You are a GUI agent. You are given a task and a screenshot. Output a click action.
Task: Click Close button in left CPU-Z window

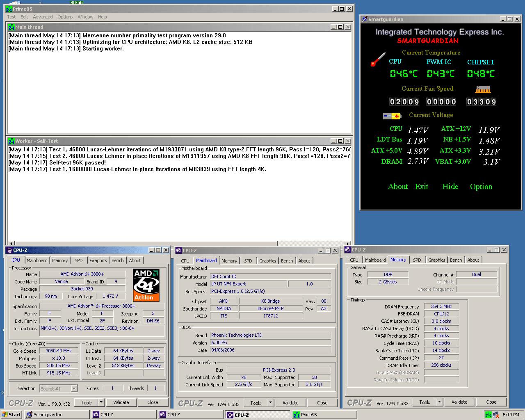click(x=153, y=402)
